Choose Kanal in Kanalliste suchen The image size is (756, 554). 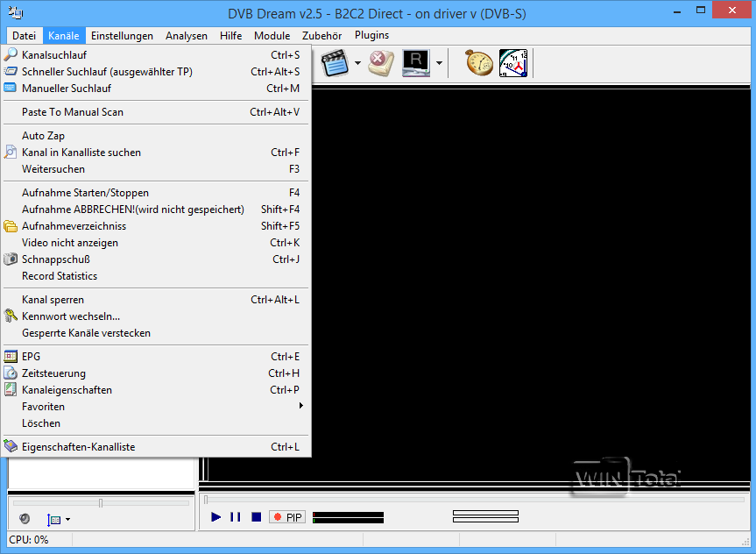(156, 152)
